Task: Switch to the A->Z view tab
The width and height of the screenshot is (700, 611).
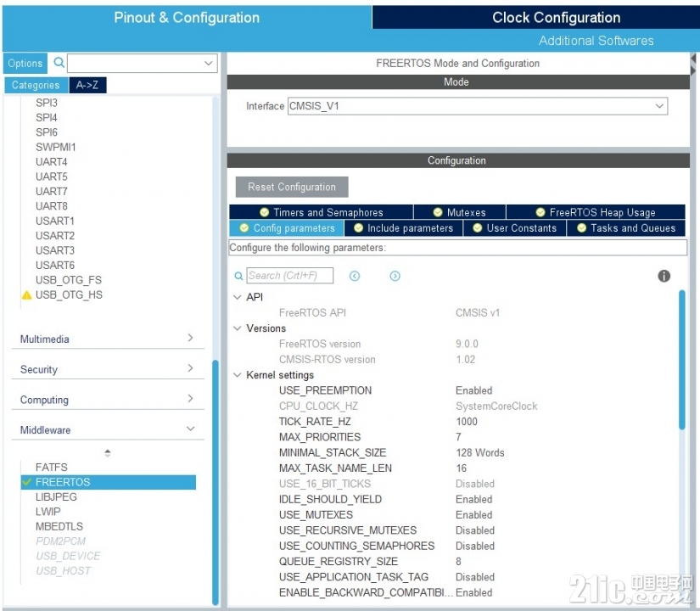Action: coord(87,85)
